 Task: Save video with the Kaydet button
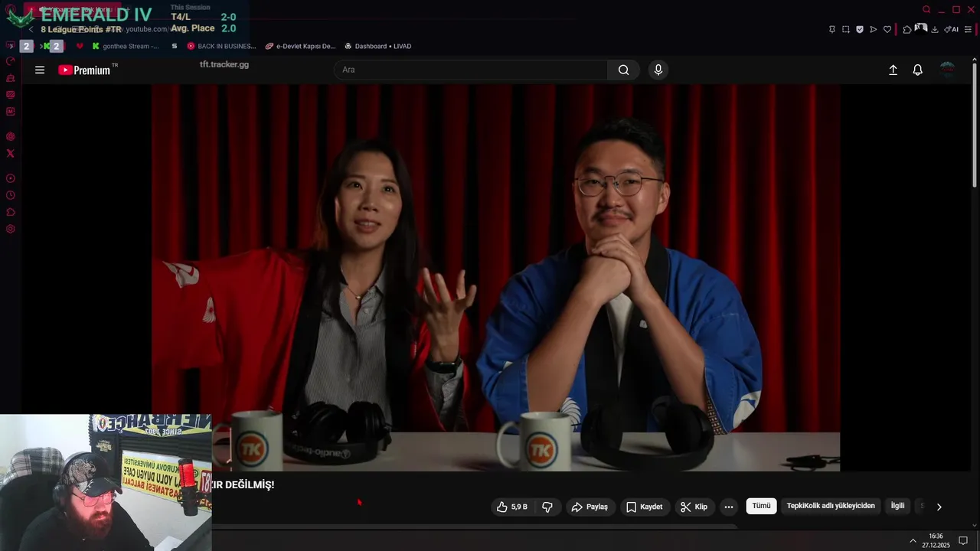pos(644,507)
